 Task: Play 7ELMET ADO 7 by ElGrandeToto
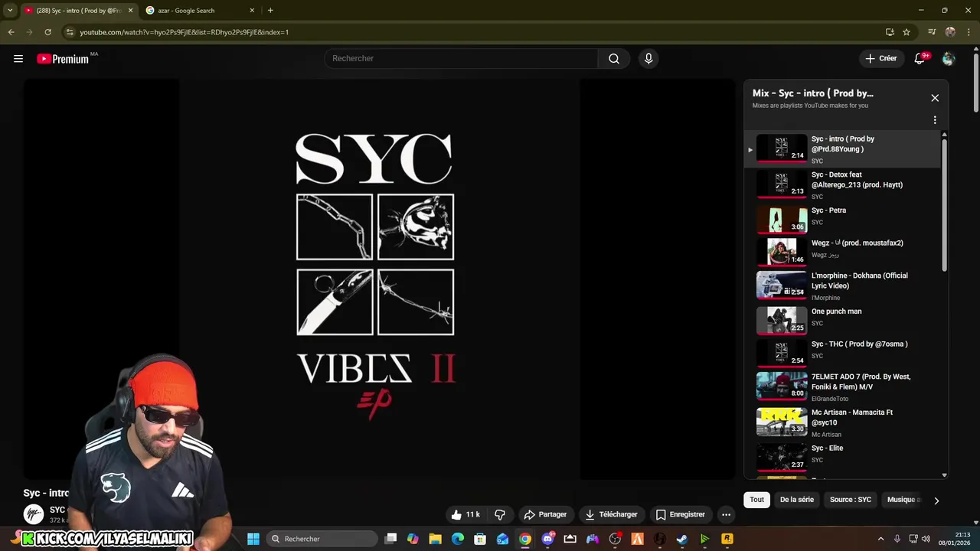click(x=842, y=387)
